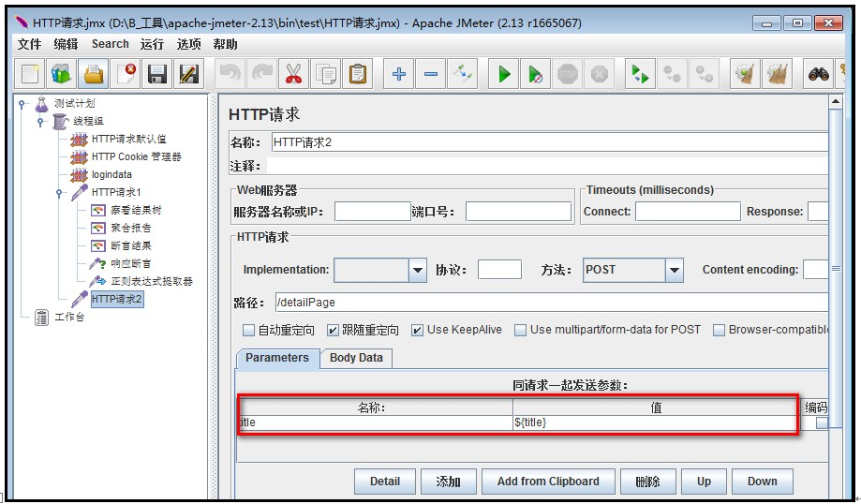Click the Remote stop all icon
861x504 pixels.
pyautogui.click(x=672, y=74)
